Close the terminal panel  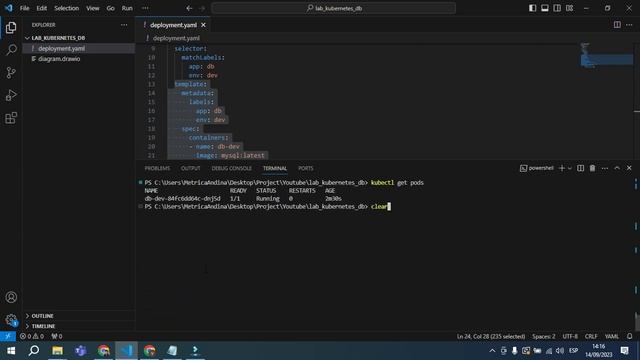(629, 168)
